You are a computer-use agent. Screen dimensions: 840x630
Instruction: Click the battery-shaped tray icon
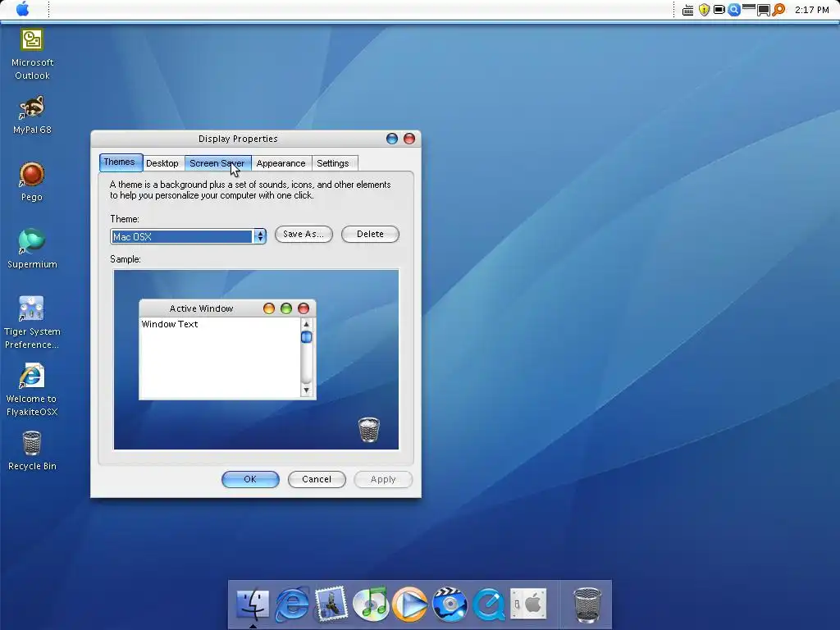[x=719, y=10]
